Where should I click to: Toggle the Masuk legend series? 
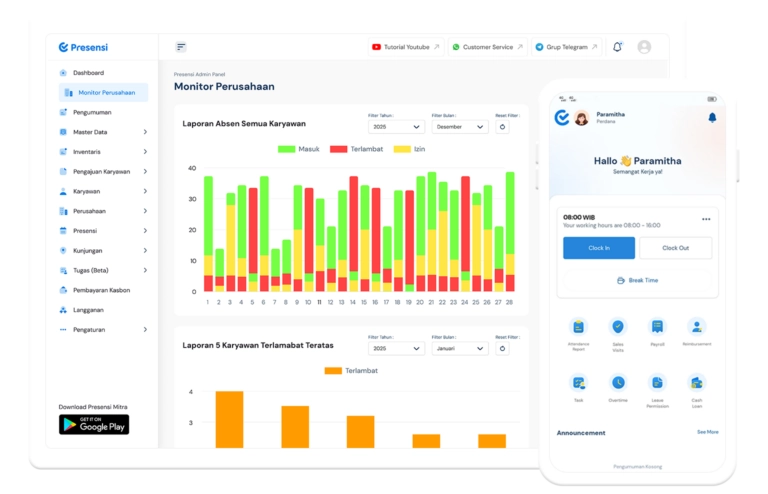299,149
